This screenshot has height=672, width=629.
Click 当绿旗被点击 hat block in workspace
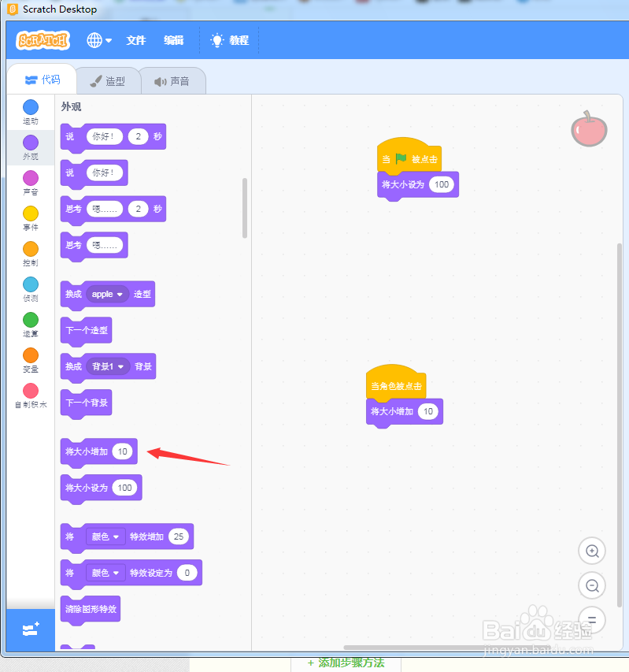point(409,156)
